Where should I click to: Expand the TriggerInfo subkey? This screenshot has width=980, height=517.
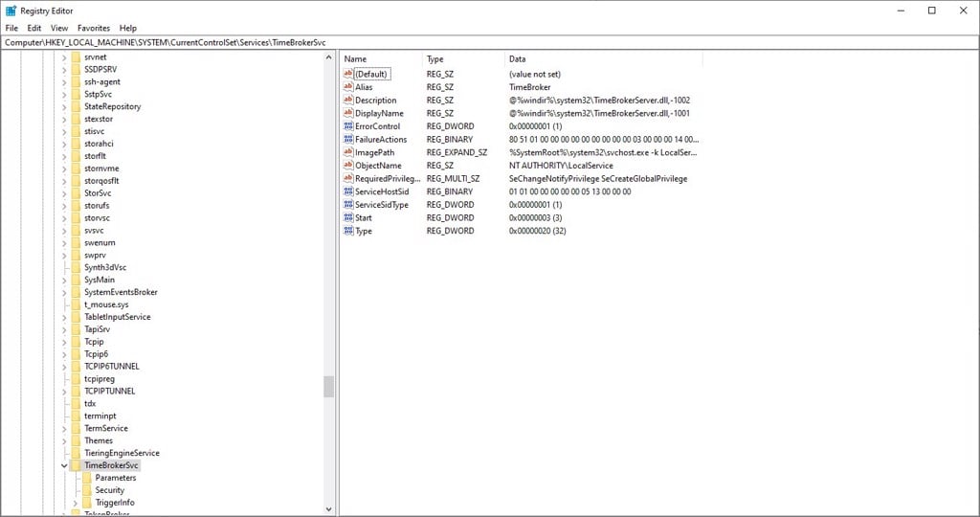75,503
